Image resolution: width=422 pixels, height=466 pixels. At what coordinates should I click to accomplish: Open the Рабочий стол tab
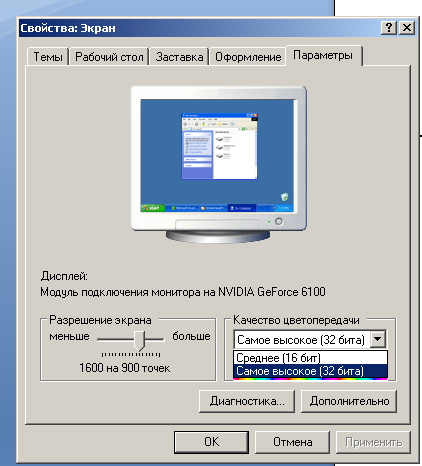(109, 57)
